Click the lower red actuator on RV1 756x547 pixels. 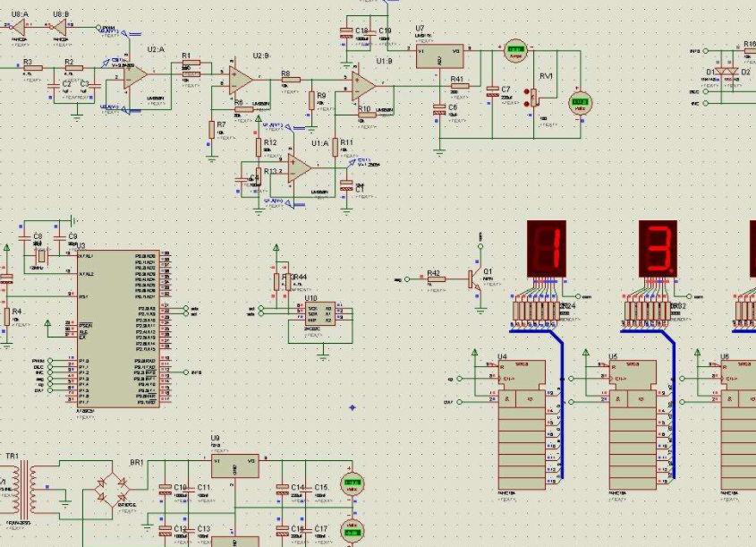[526, 104]
